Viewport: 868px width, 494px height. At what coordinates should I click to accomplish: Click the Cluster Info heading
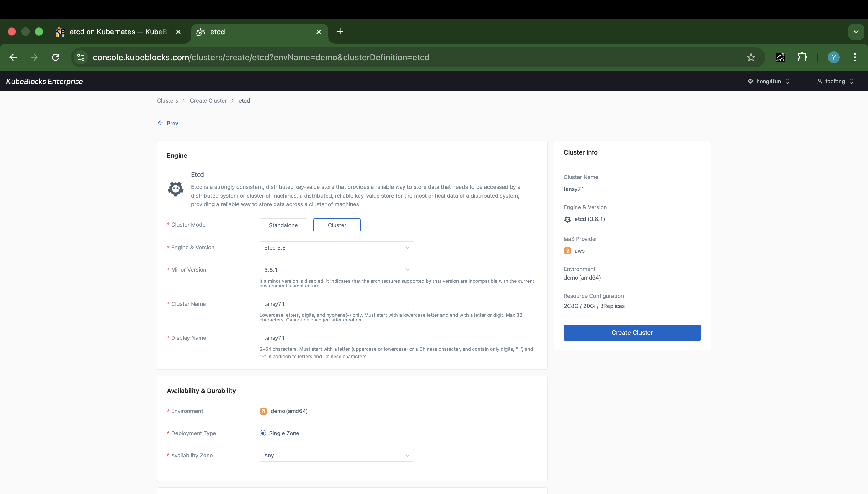580,152
